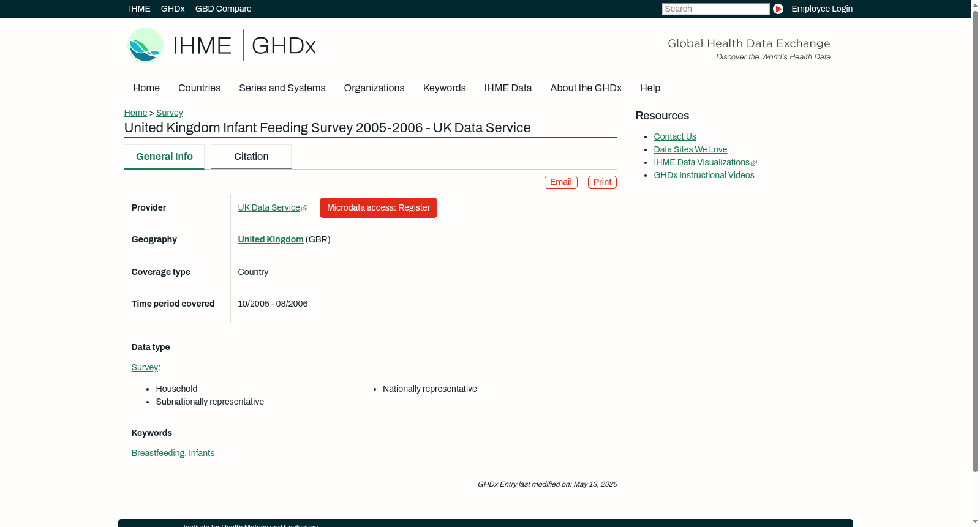The height and width of the screenshot is (527, 980).
Task: Click the GHDx Entry last modified date text
Action: click(x=547, y=484)
